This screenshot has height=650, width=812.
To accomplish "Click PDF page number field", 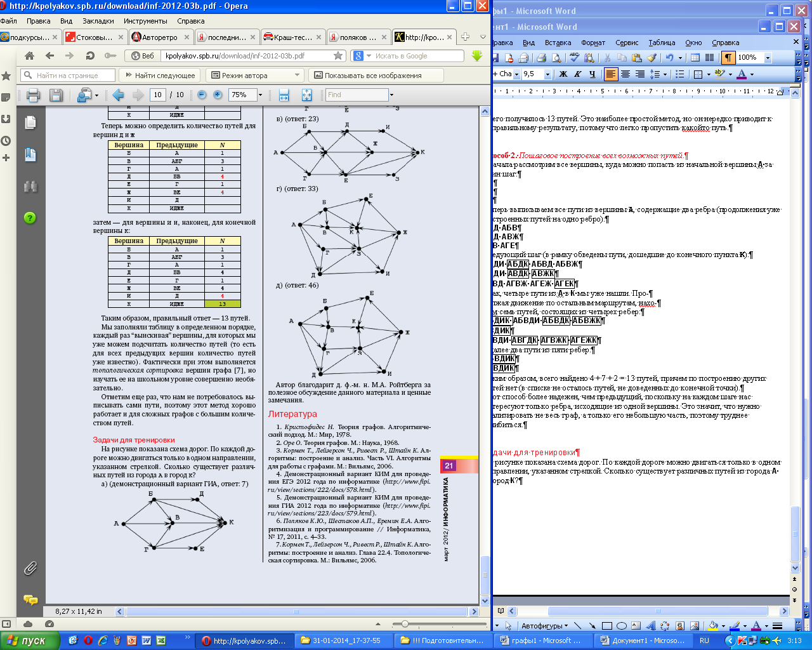I will [x=157, y=95].
